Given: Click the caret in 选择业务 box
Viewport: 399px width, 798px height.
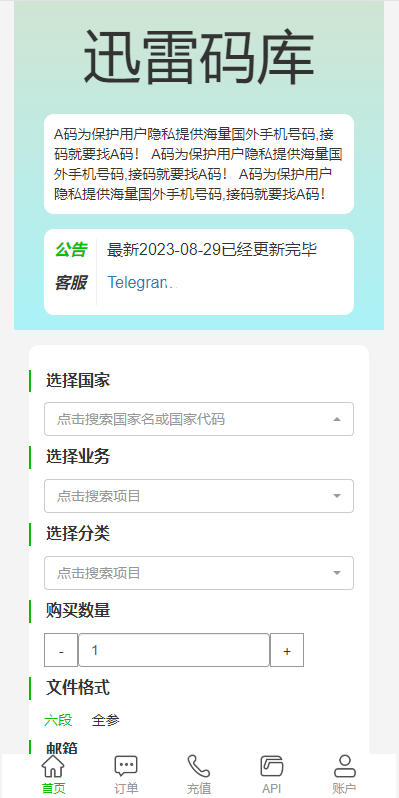Looking at the screenshot, I should (336, 496).
